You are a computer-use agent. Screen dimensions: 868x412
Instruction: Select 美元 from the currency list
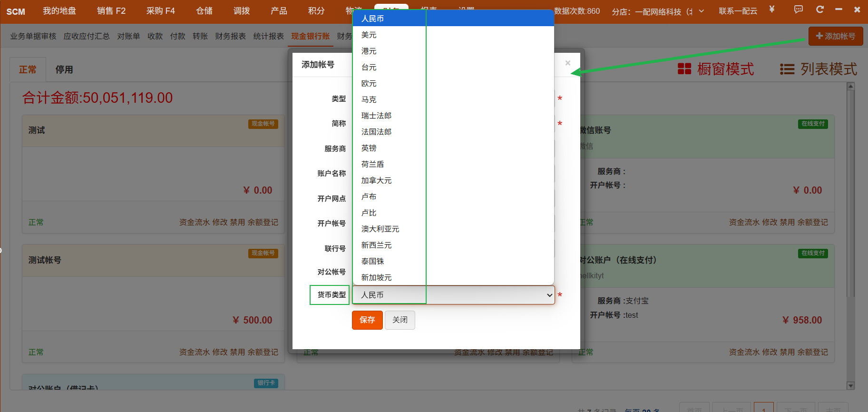369,35
